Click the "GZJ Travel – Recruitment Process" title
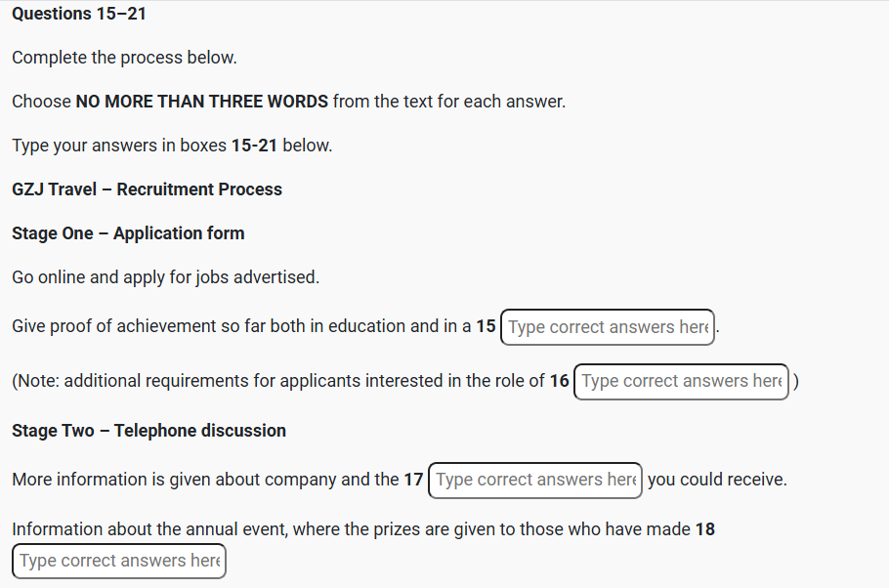Viewport: 889px width, 588px height. (147, 189)
